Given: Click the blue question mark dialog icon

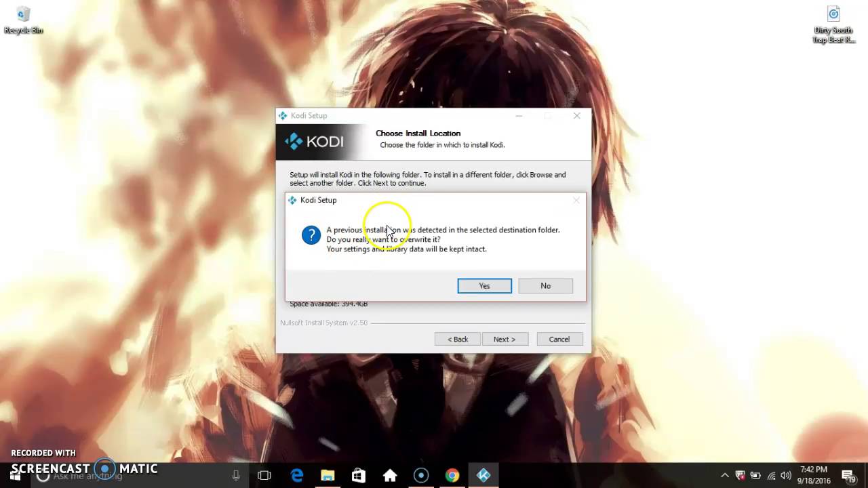Looking at the screenshot, I should point(311,235).
